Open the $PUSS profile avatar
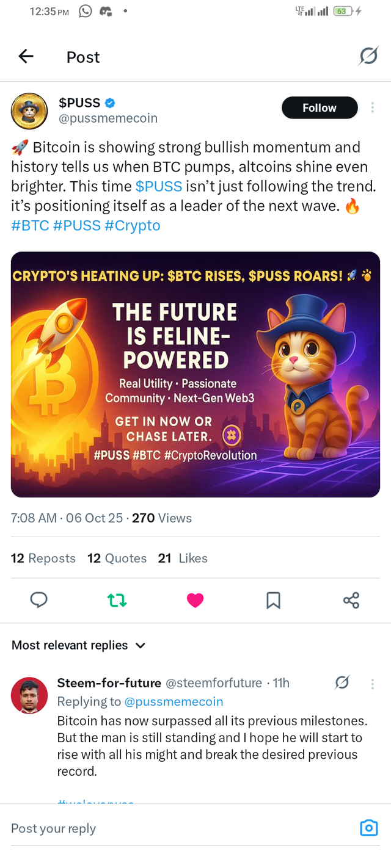Image resolution: width=391 pixels, height=868 pixels. pyautogui.click(x=29, y=111)
